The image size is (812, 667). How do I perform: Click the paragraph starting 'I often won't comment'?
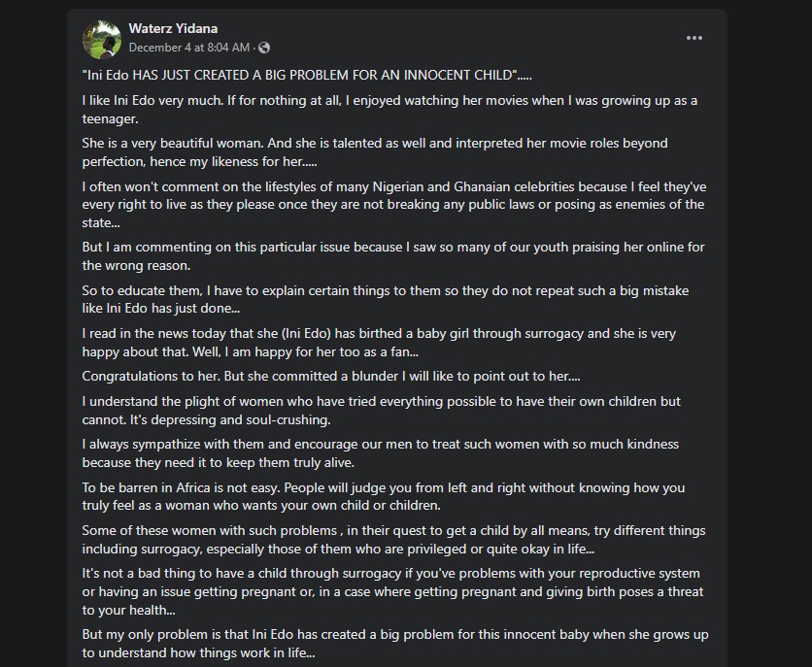[392, 205]
